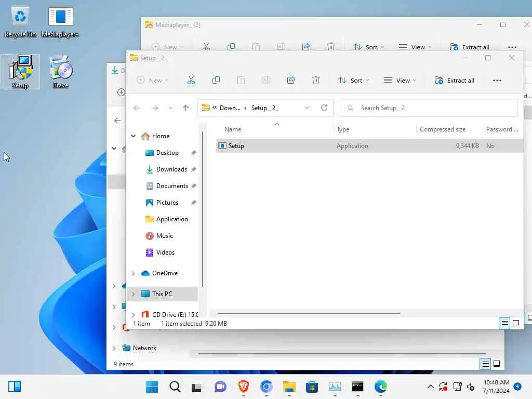Open Pictures in the navigation pane

(167, 203)
